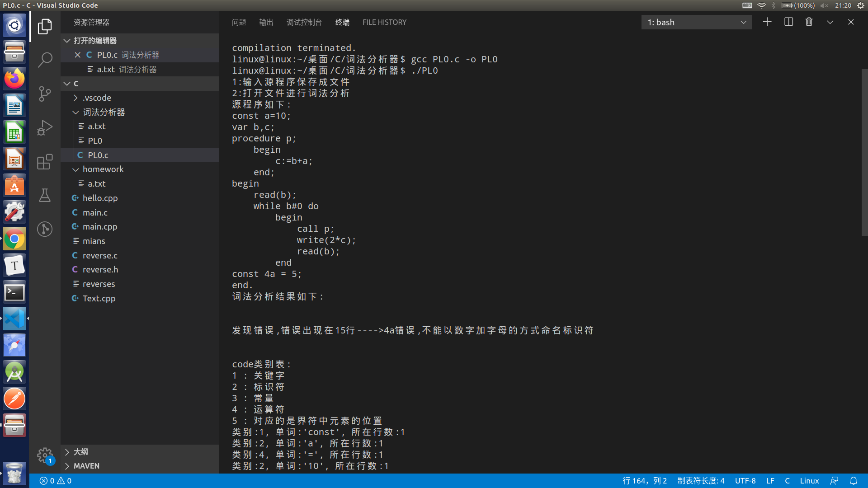Split the terminal panel
Image resolution: width=868 pixels, height=488 pixels.
click(788, 22)
